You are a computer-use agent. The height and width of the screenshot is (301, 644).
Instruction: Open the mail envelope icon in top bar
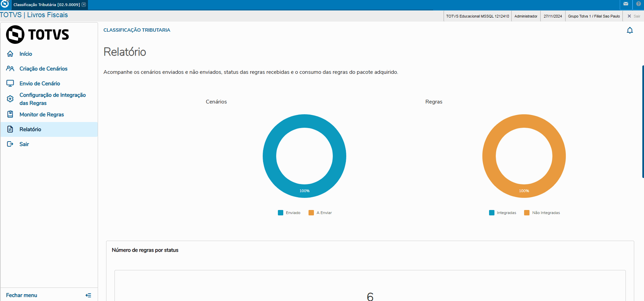626,4
